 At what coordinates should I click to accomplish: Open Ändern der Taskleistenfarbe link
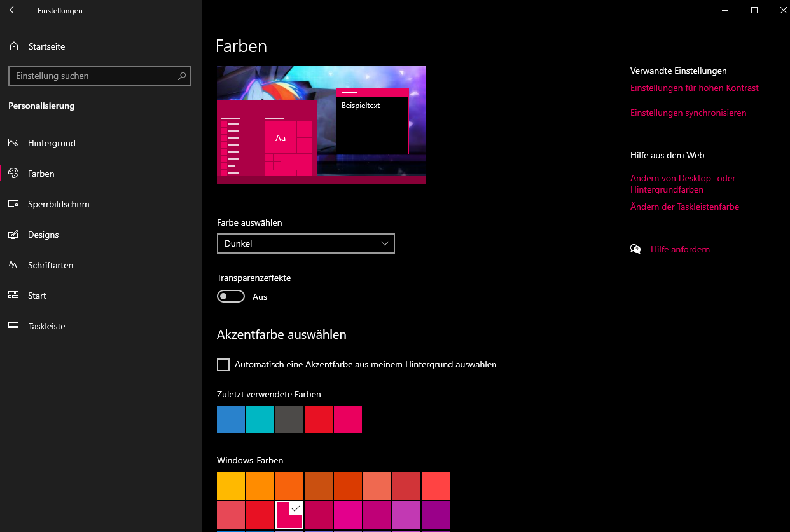pos(684,207)
